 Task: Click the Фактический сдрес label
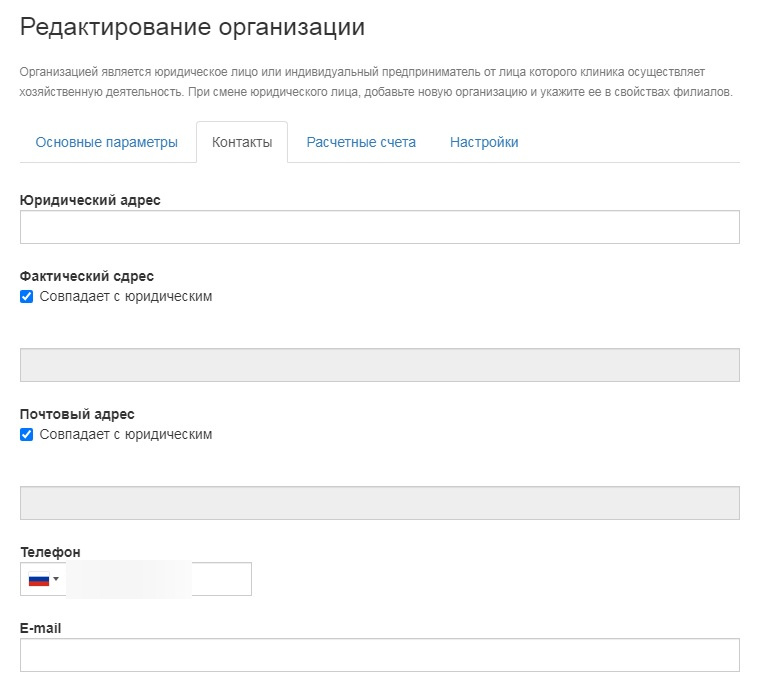tap(87, 276)
